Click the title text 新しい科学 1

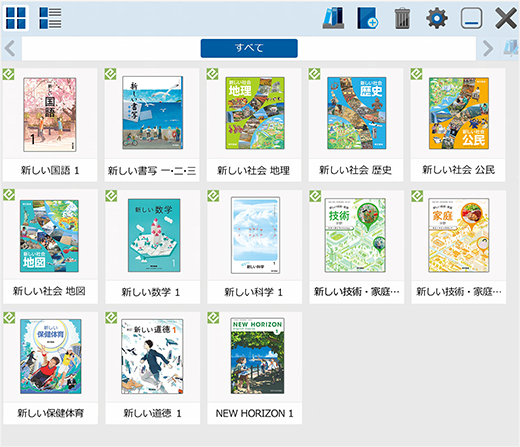pyautogui.click(x=253, y=292)
